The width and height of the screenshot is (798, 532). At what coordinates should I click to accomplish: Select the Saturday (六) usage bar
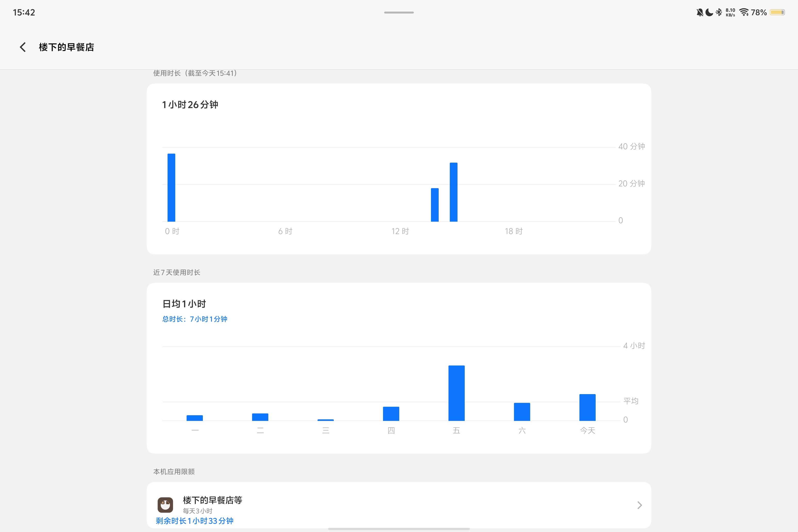(x=522, y=412)
